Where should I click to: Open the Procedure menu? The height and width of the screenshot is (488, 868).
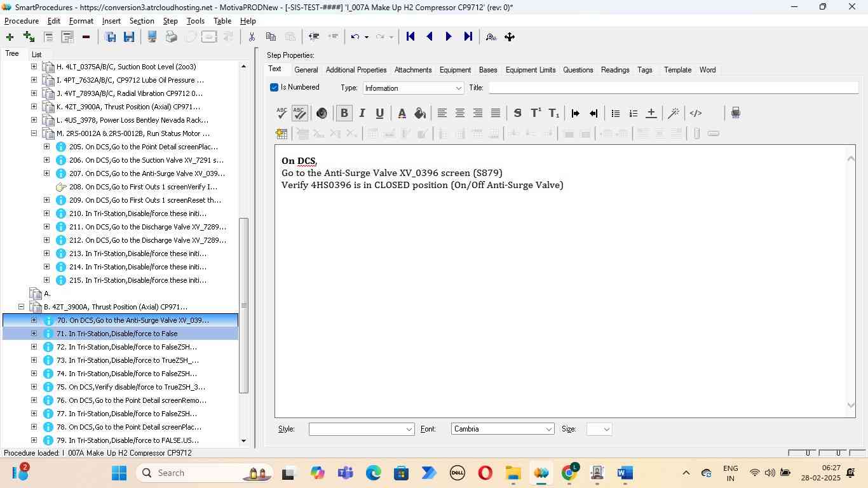[22, 21]
